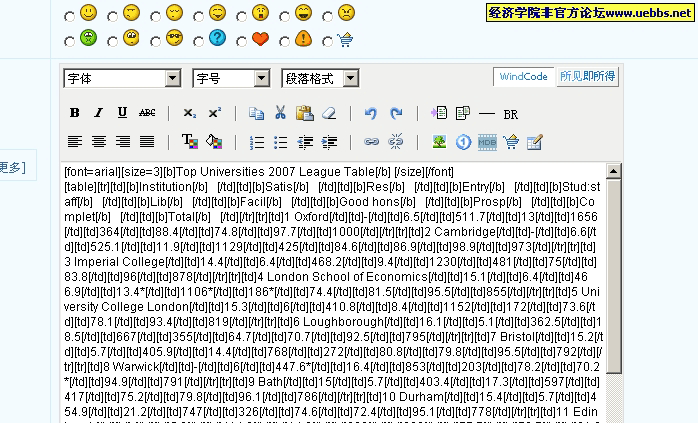The height and width of the screenshot is (423, 698).
Task: Open the 段落格式 paragraph format dropdown
Action: click(320, 78)
